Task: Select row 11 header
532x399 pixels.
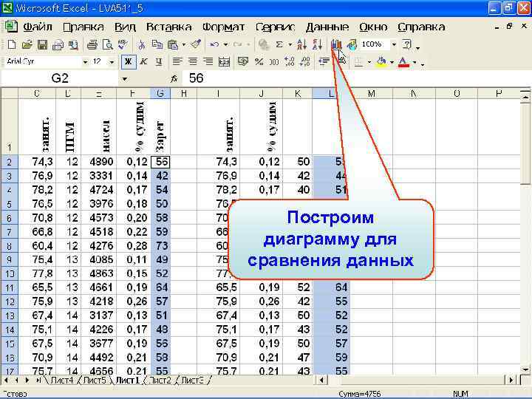Action: click(x=9, y=287)
